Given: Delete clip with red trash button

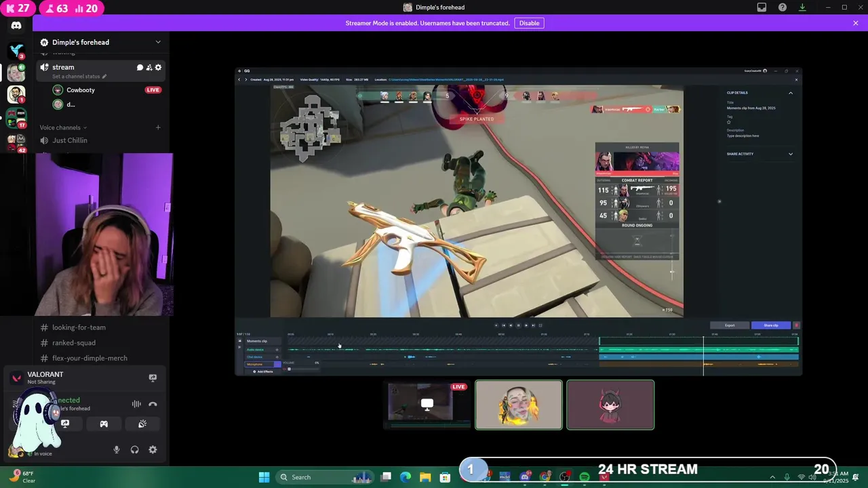Looking at the screenshot, I should (x=796, y=325).
